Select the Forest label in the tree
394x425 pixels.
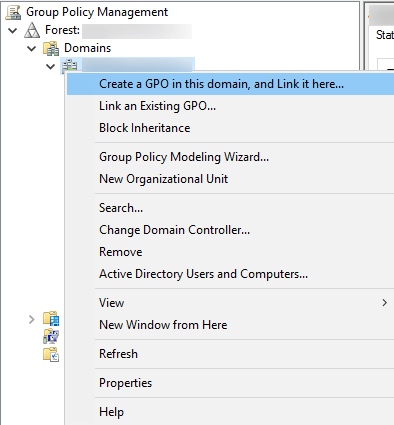tap(62, 30)
